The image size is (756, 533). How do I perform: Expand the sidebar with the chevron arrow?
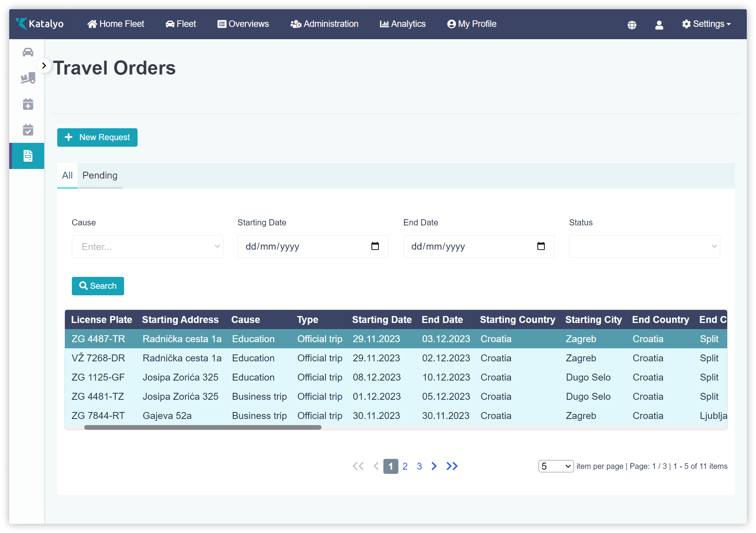[x=44, y=66]
